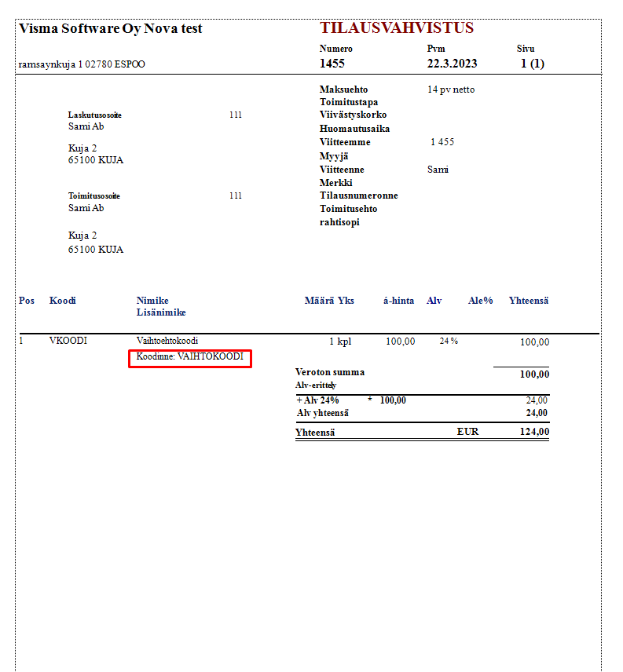Click the Viitteenne label
This screenshot has width=623, height=672.
coord(342,170)
